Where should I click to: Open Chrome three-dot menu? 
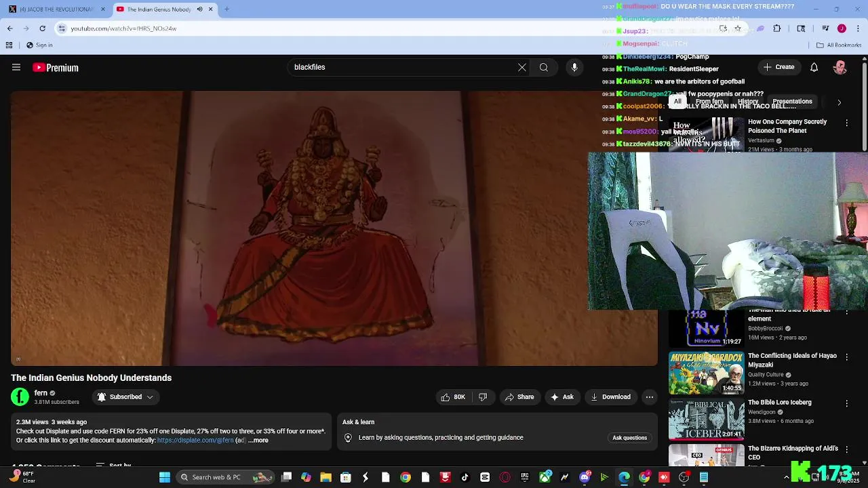pos(859,28)
